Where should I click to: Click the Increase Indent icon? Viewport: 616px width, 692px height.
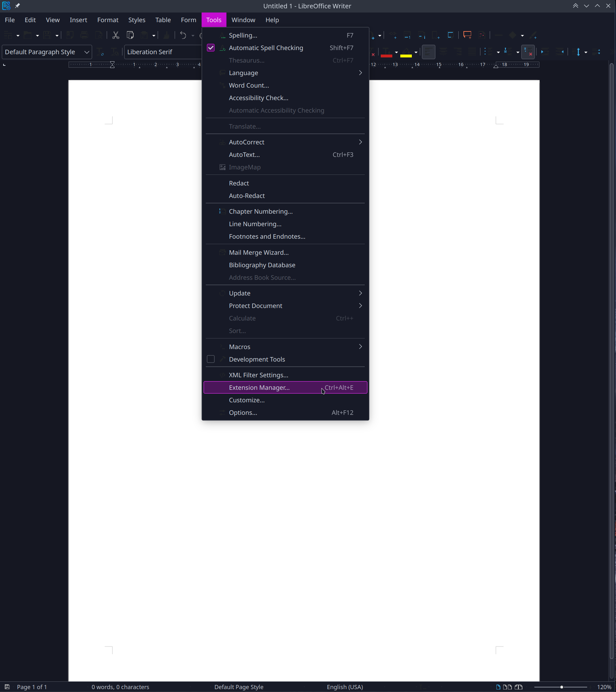544,52
